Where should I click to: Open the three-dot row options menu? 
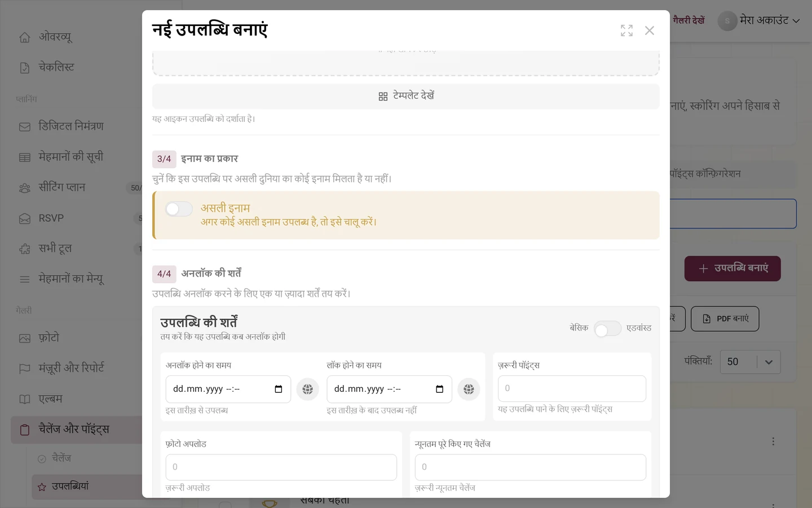pyautogui.click(x=773, y=441)
